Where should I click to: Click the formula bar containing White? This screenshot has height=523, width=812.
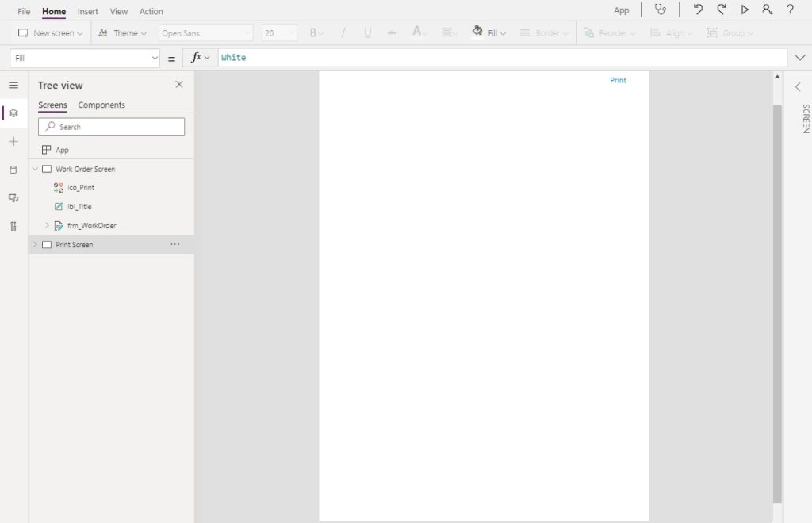(x=502, y=57)
